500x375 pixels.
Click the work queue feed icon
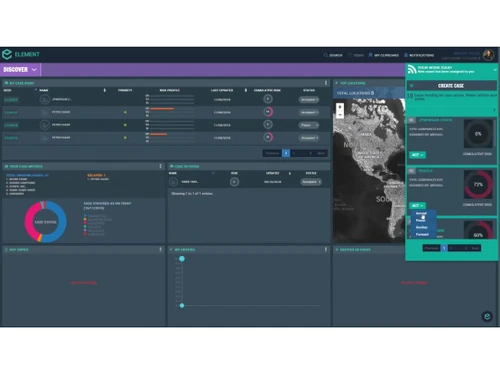coord(412,69)
